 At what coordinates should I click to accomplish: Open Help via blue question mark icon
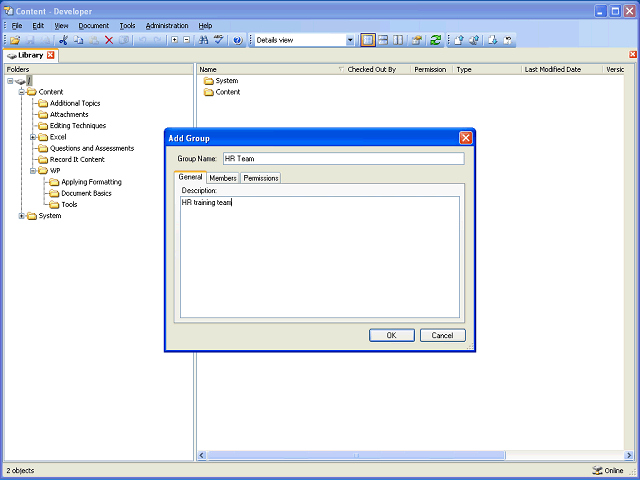[238, 40]
